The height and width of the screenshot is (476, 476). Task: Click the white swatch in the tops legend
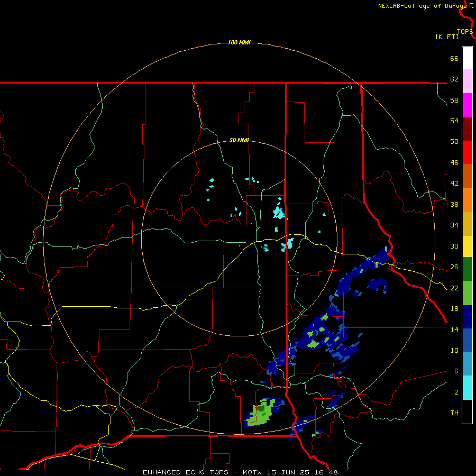pyautogui.click(x=467, y=58)
